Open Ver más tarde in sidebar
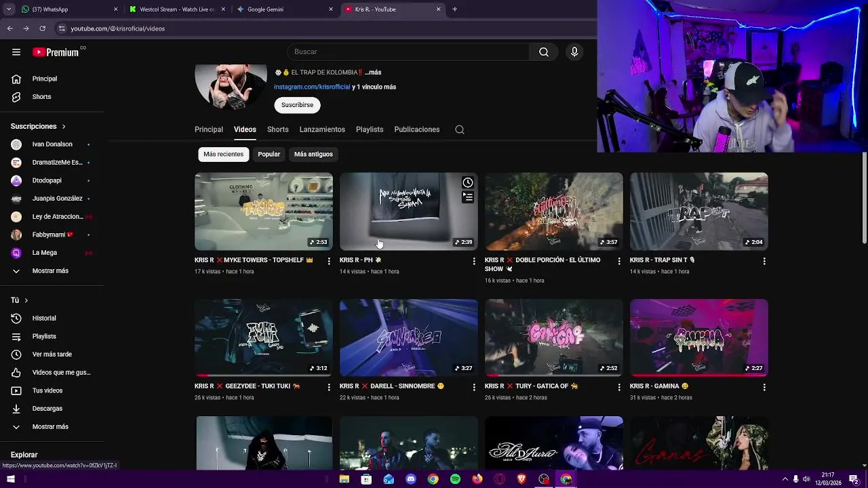The height and width of the screenshot is (488, 868). coord(52,354)
